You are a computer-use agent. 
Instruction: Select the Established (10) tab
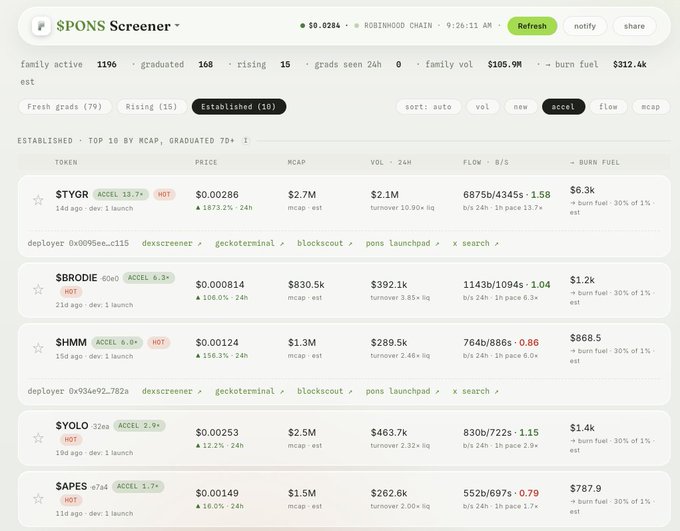coord(239,107)
